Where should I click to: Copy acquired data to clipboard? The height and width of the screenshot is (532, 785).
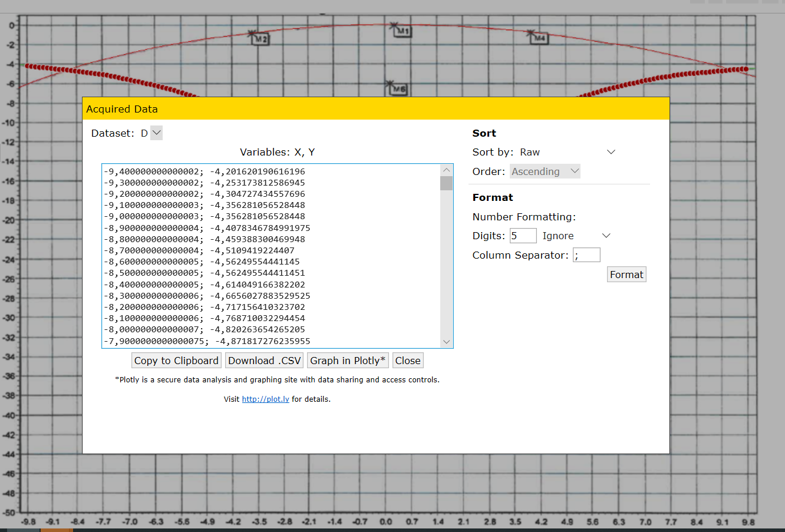176,360
